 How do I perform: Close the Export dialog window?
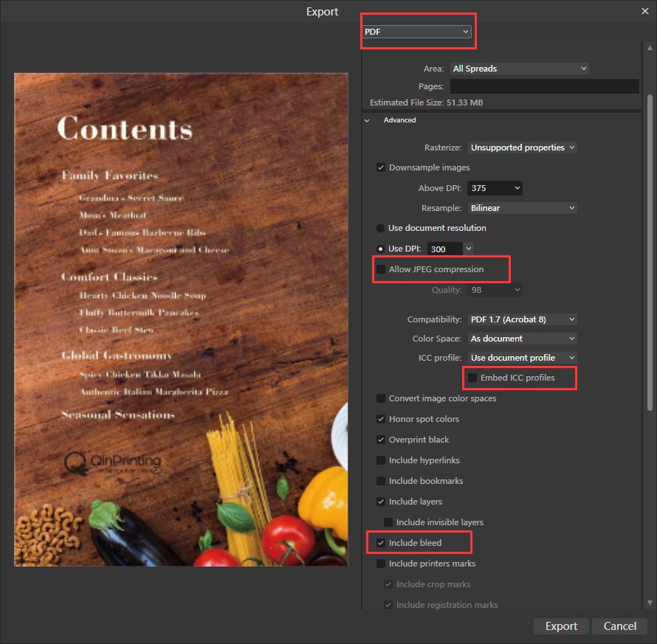tap(644, 10)
